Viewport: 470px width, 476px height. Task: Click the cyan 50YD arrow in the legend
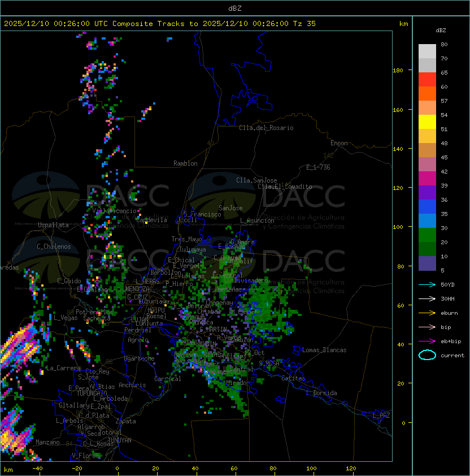coord(427,284)
